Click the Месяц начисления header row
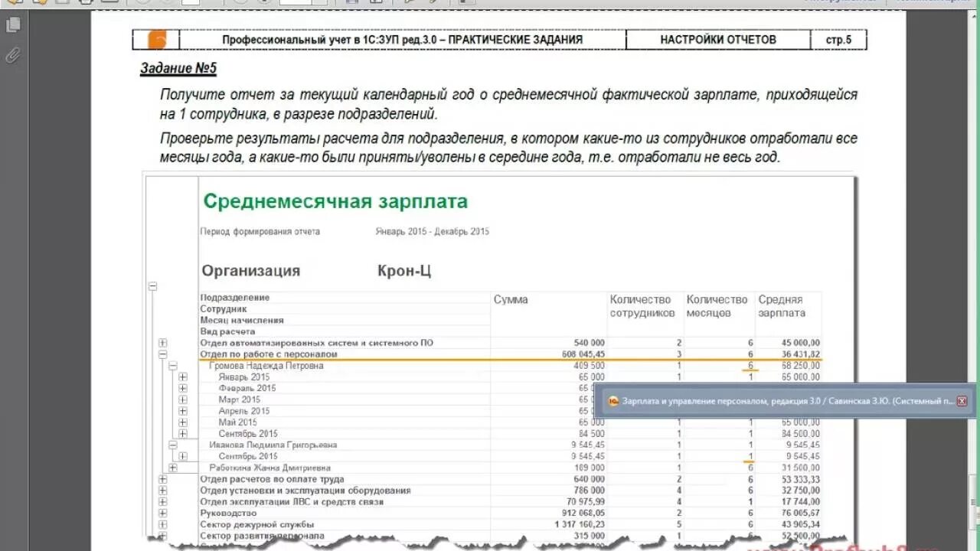The height and width of the screenshot is (551, 980). pyautogui.click(x=242, y=321)
